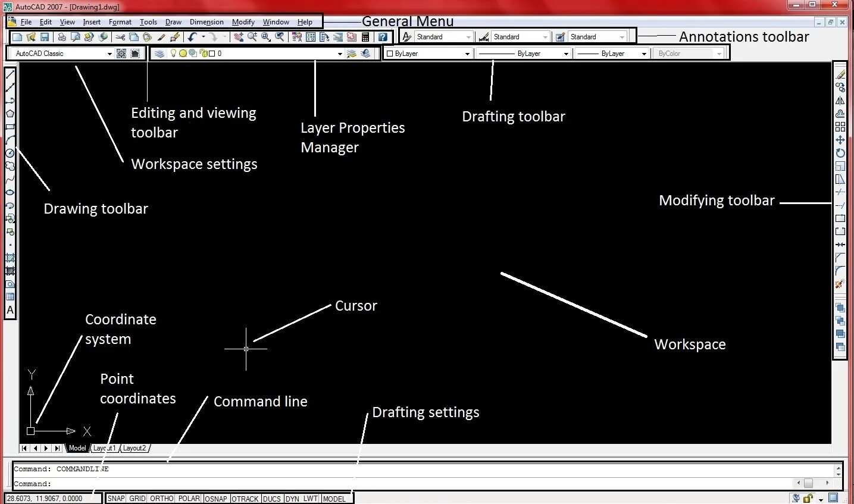The width and height of the screenshot is (854, 504).
Task: Select the Table tool in drawing toolbar
Action: 10,297
